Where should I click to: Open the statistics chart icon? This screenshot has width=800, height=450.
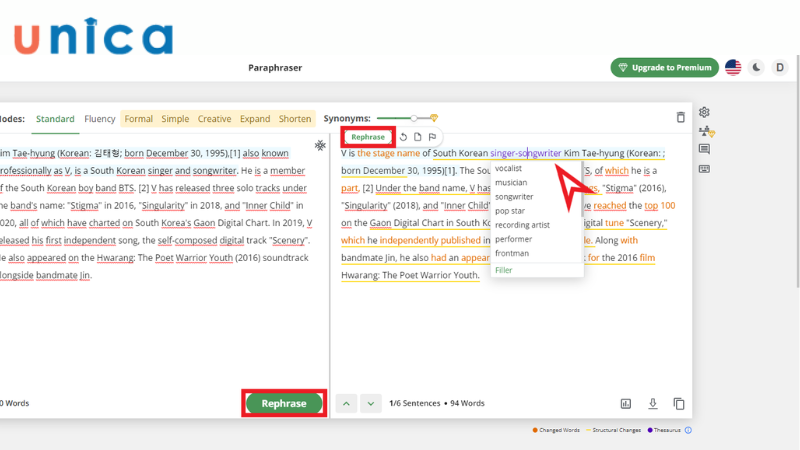[x=626, y=404]
